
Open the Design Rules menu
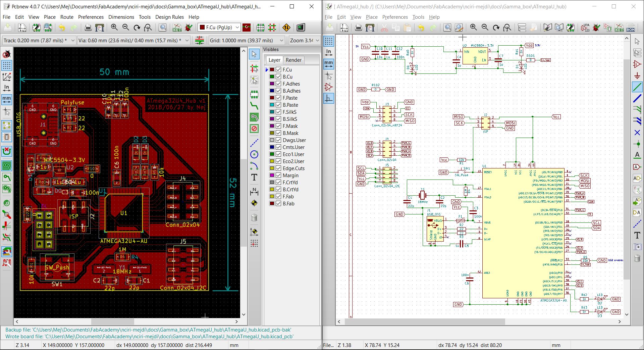coord(169,17)
